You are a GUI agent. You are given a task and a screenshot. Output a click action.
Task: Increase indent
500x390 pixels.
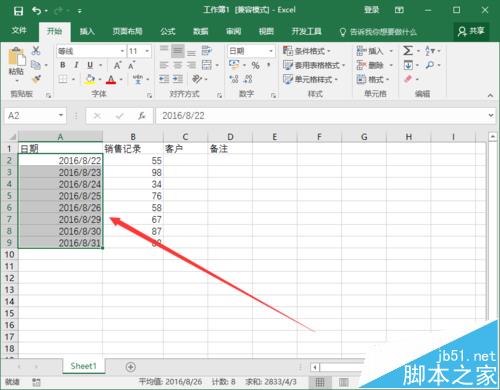(178, 79)
